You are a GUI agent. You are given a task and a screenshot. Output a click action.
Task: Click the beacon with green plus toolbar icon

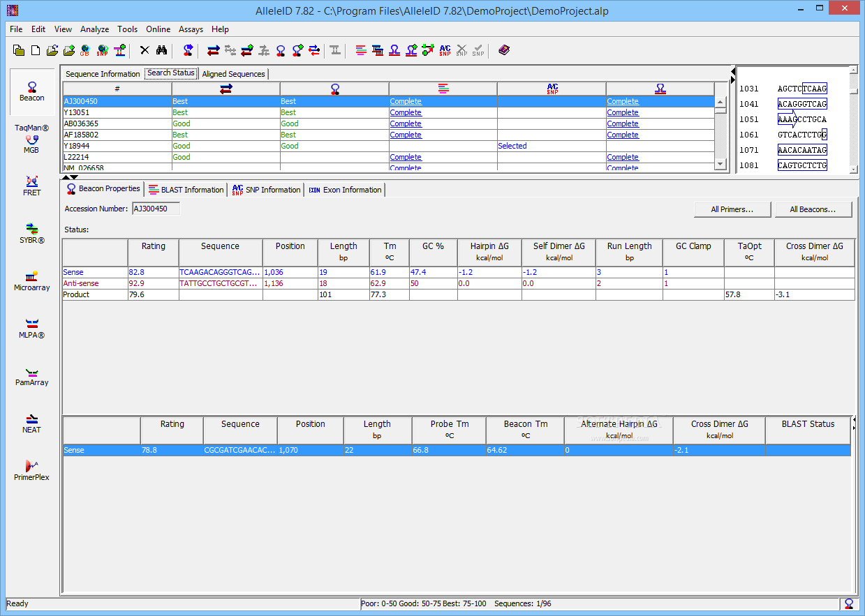pos(297,50)
